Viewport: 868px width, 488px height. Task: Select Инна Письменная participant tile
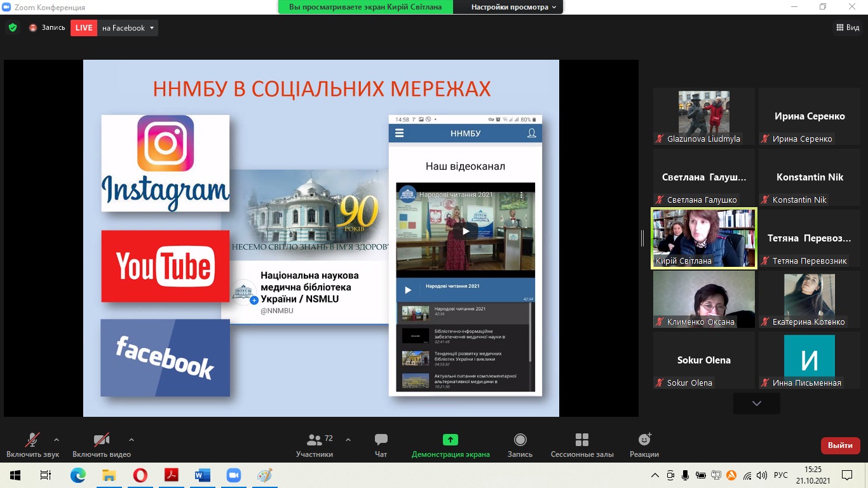[810, 360]
